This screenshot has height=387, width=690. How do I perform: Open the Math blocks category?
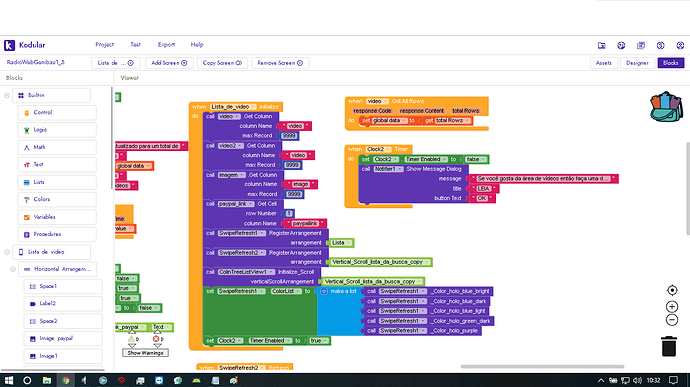(57, 147)
